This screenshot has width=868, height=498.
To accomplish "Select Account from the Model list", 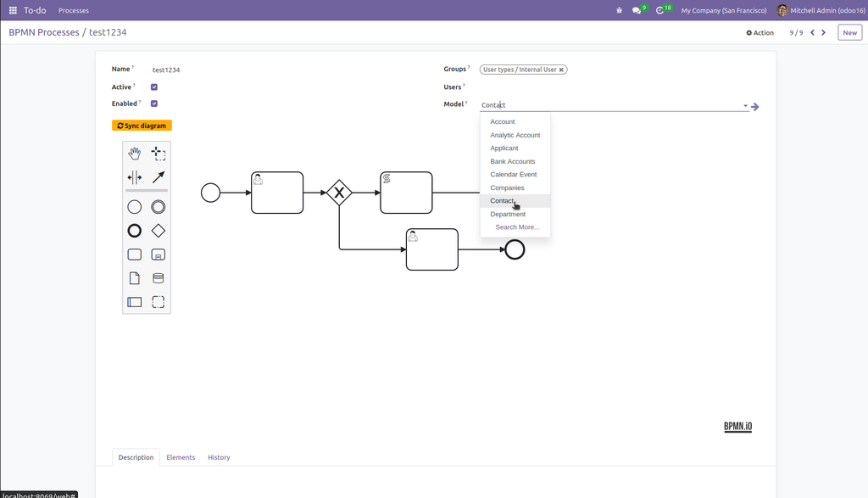I will coord(515,122).
